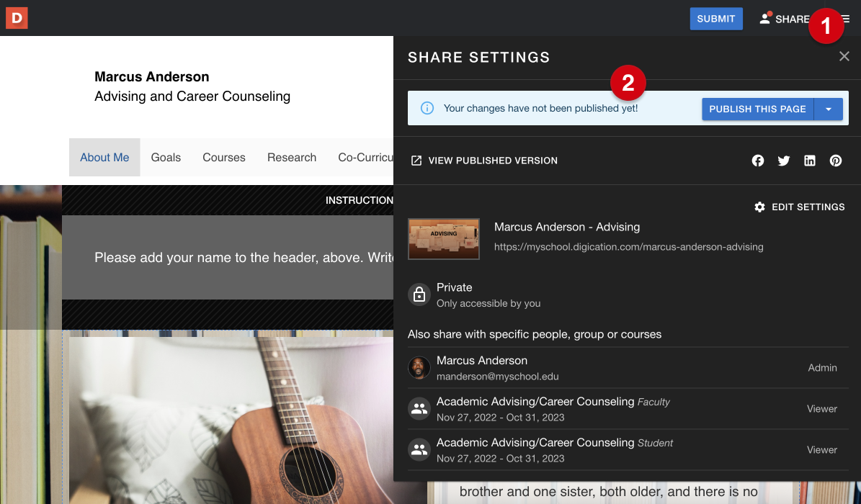Open Edit Settings with the gear icon
The image size is (861, 504).
coord(760,207)
